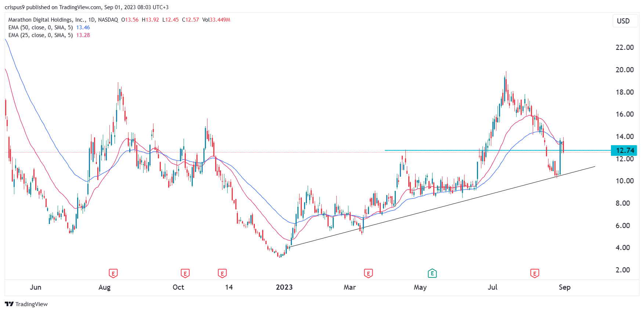Click the high price H13.92
644x312 pixels.
(x=151, y=20)
